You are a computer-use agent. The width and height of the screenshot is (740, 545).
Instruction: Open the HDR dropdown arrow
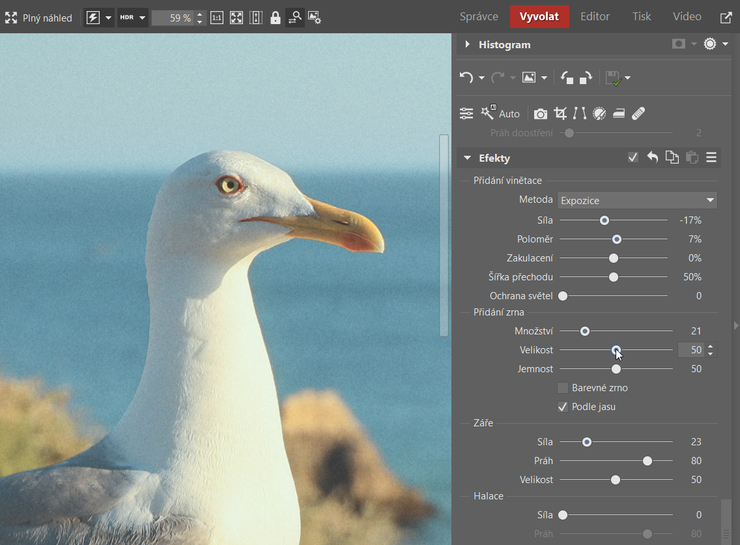142,18
